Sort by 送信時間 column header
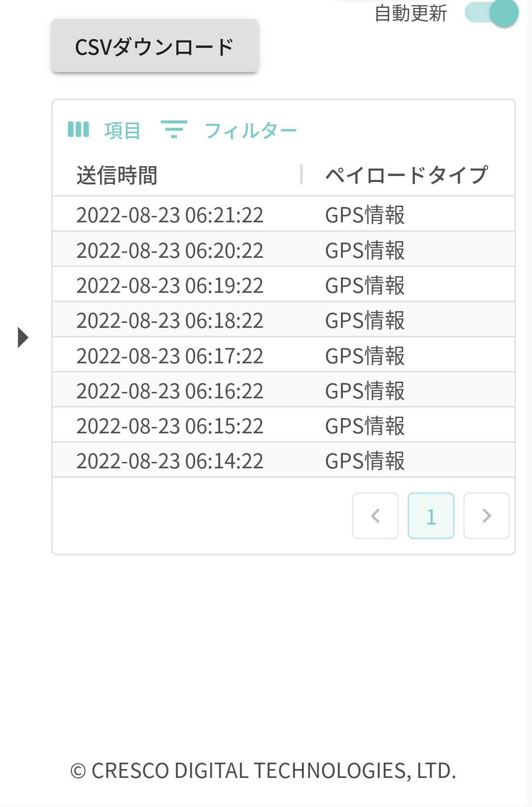Image resolution: width=532 pixels, height=807 pixels. (117, 175)
